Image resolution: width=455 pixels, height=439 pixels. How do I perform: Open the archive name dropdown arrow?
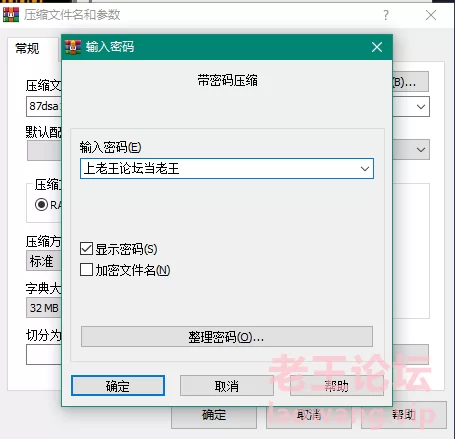click(x=421, y=107)
